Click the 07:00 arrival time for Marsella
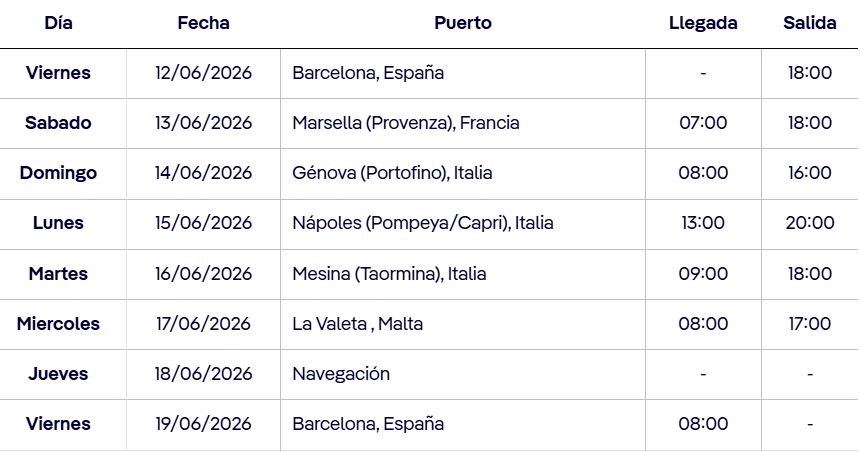This screenshot has height=452, width=860. coord(703,123)
